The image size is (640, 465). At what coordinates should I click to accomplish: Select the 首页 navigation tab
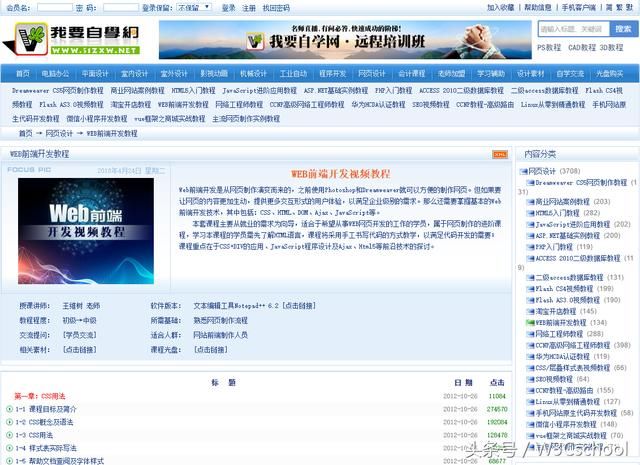point(22,73)
